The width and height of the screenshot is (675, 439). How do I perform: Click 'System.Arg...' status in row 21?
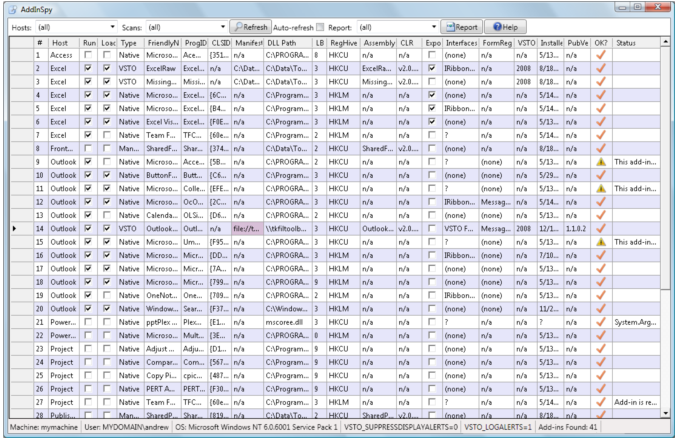point(635,322)
